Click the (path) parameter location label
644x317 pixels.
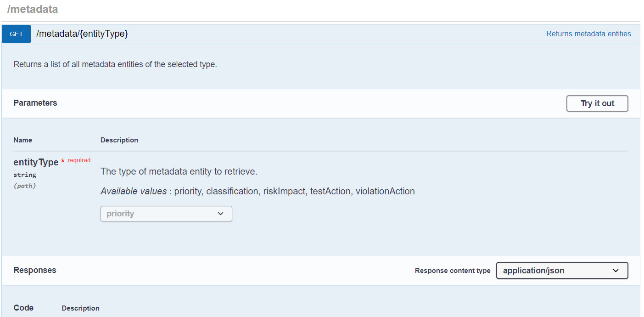tap(25, 186)
